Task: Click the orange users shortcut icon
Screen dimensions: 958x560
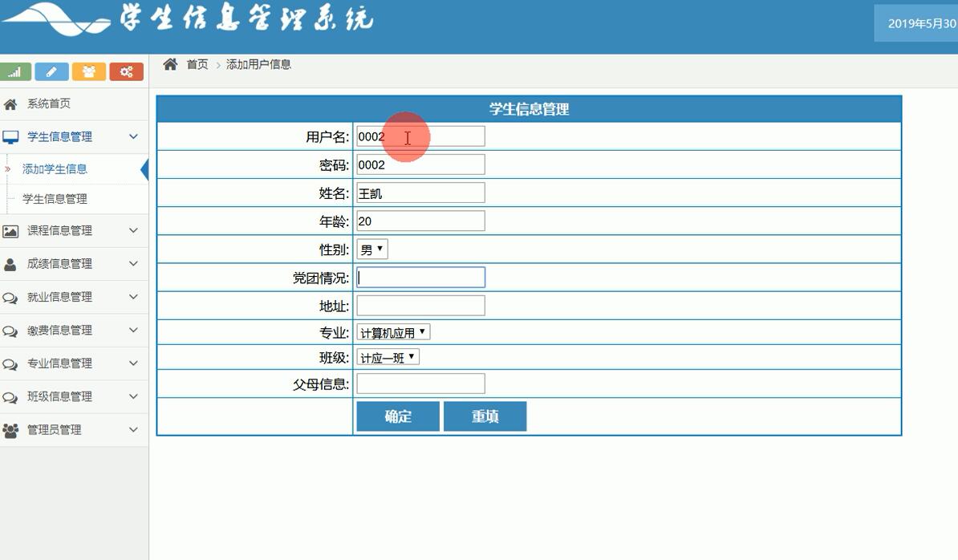Action: (88, 72)
